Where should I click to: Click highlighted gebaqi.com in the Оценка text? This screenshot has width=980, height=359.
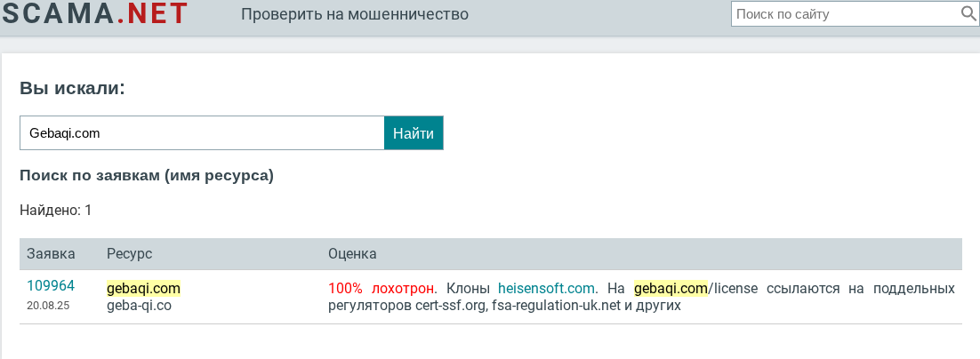[x=671, y=289]
